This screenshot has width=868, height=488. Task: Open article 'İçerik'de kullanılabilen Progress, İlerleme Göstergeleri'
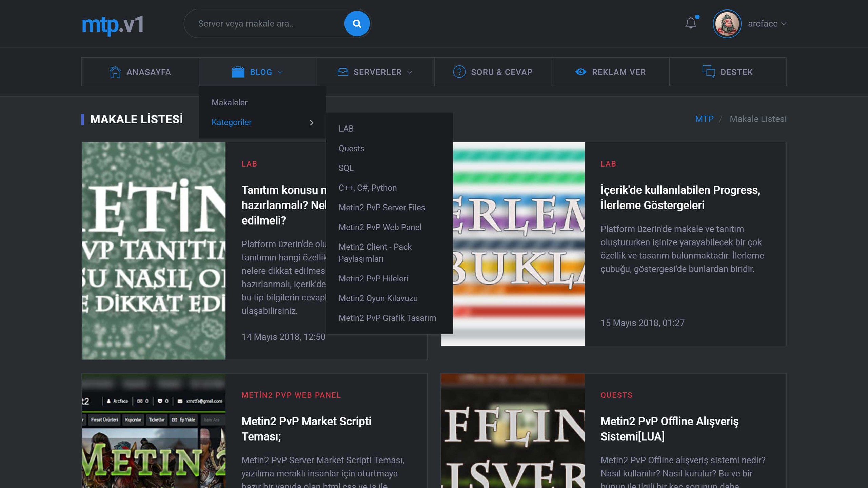pyautogui.click(x=680, y=197)
